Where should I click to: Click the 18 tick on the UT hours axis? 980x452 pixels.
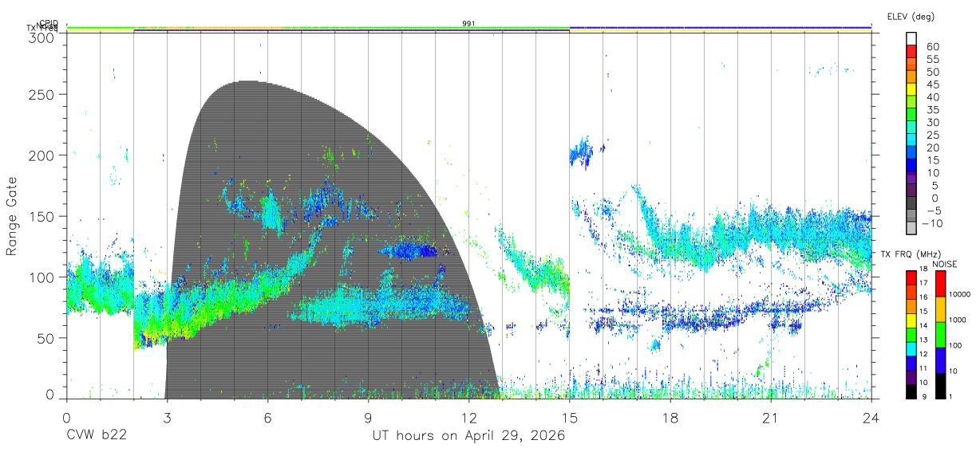coord(670,418)
